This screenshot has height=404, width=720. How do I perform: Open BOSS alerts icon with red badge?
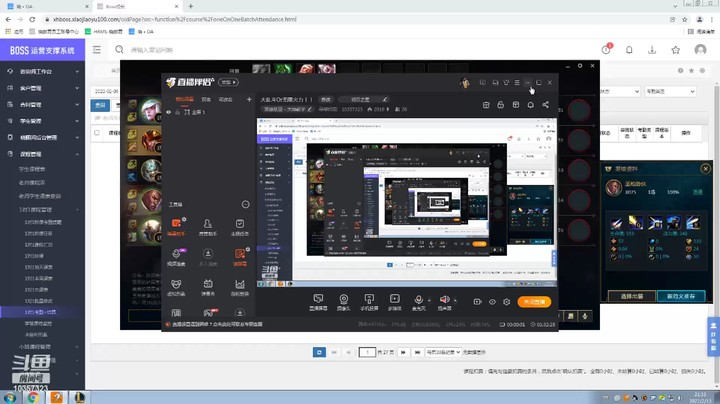(606, 50)
